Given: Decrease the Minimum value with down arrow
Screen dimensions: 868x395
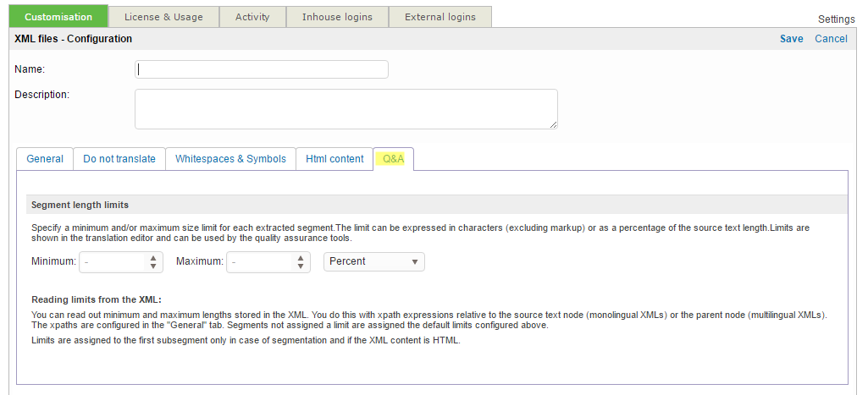Looking at the screenshot, I should 153,266.
